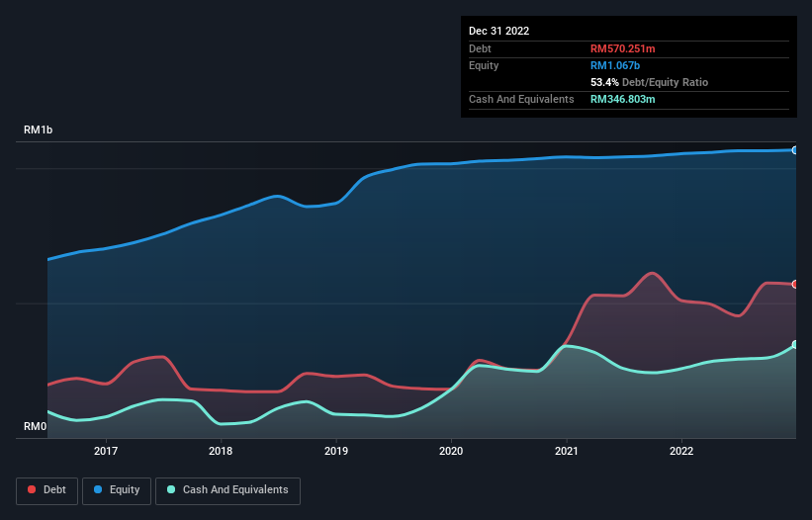Click the Dec 31 2022 tooltip date
Screen dimensions: 812x520
[498, 31]
